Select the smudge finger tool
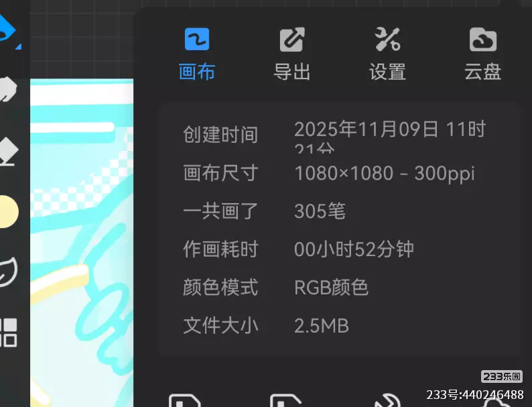The height and width of the screenshot is (407, 532). click(x=9, y=89)
